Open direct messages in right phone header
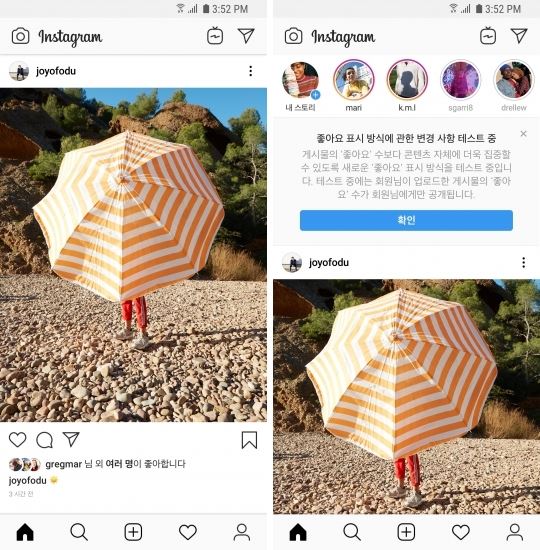This screenshot has height=550, width=540. pos(519,36)
